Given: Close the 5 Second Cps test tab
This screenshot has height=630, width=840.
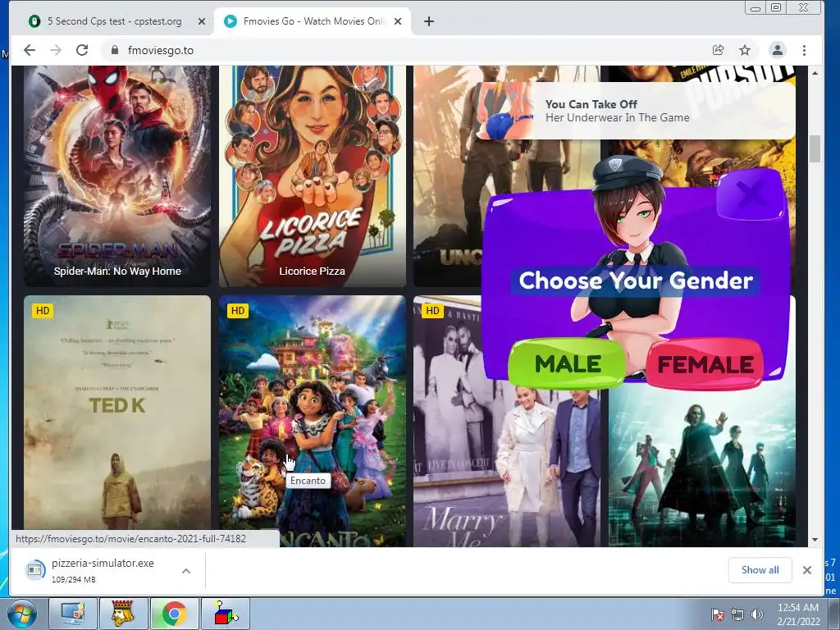Looking at the screenshot, I should 202,21.
